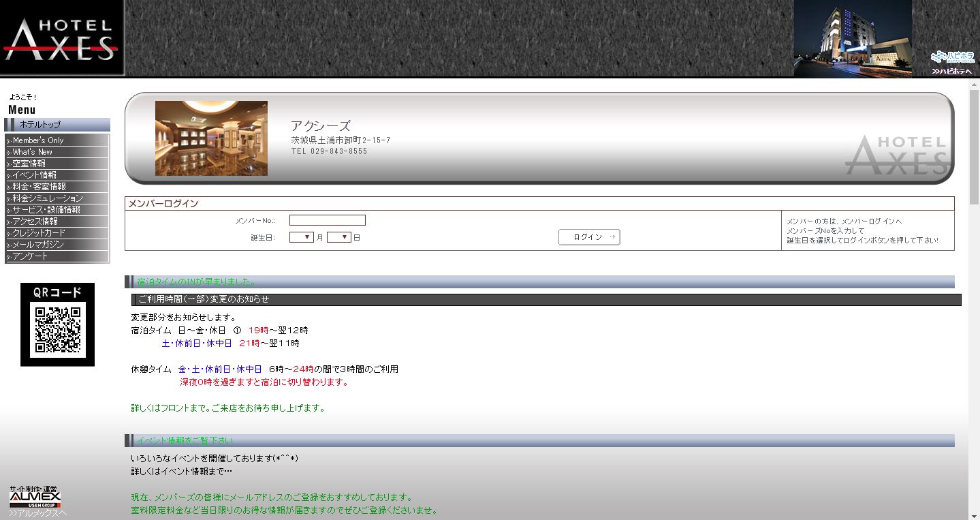Click the 19時 check-in time text

259,331
